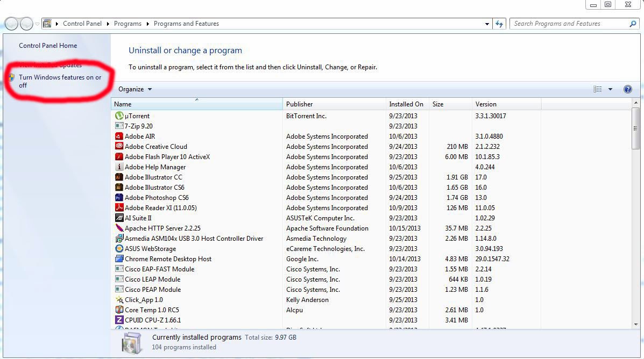Click the Adobe Creative Cloud icon
The height and width of the screenshot is (359, 644).
pos(119,147)
